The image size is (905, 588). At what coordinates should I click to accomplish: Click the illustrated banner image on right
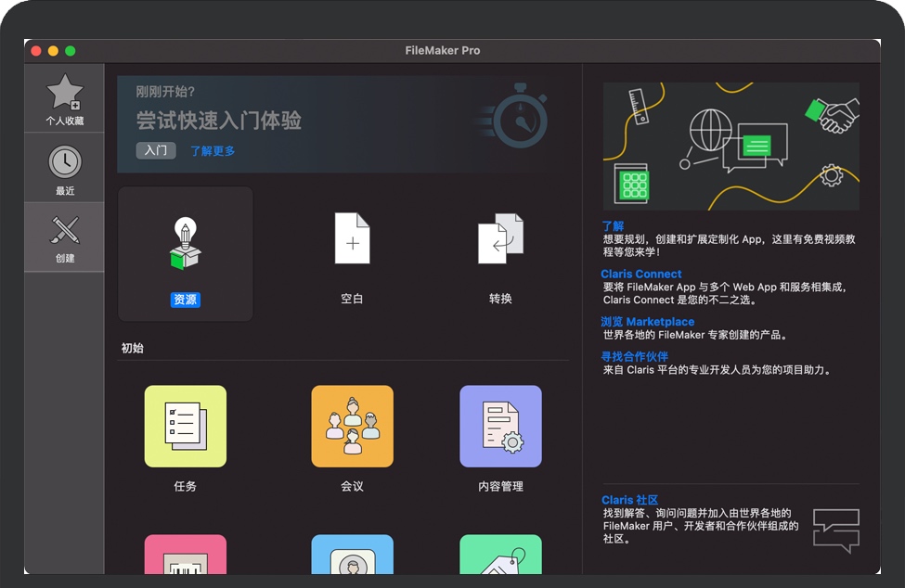click(x=730, y=147)
